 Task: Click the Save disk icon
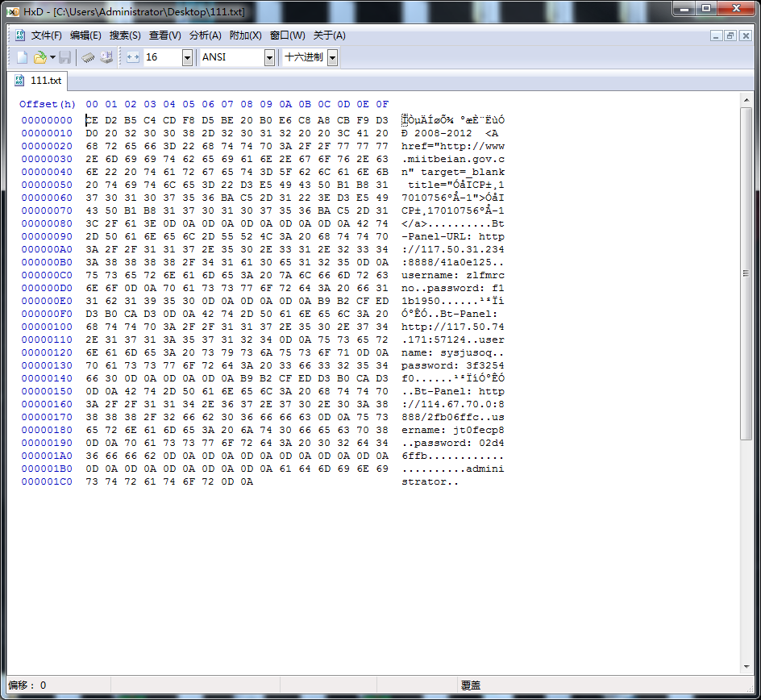[x=64, y=57]
